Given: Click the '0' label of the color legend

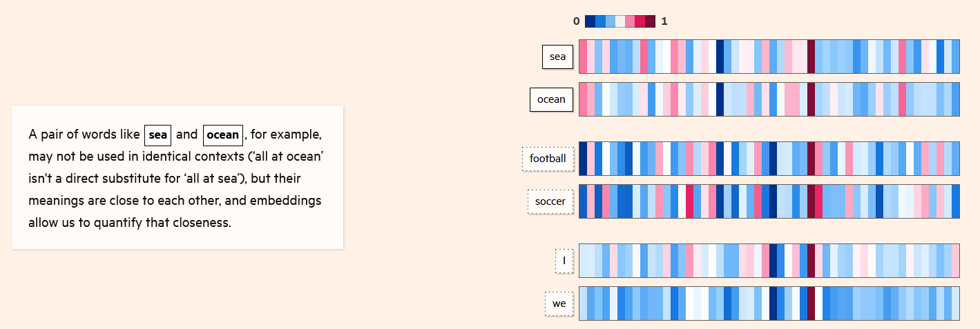Looking at the screenshot, I should [x=576, y=21].
